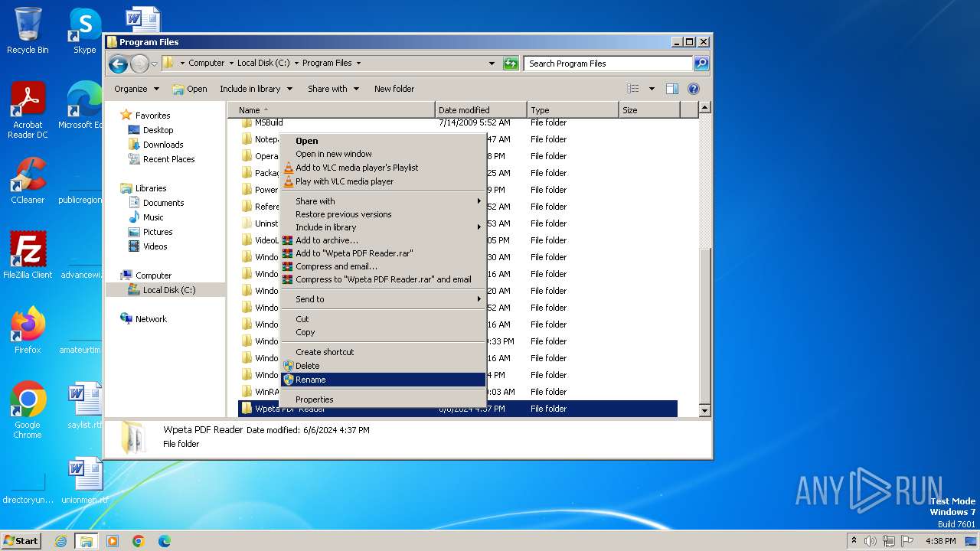Open the address bar history dropdown
The height and width of the screenshot is (551, 980).
[492, 64]
